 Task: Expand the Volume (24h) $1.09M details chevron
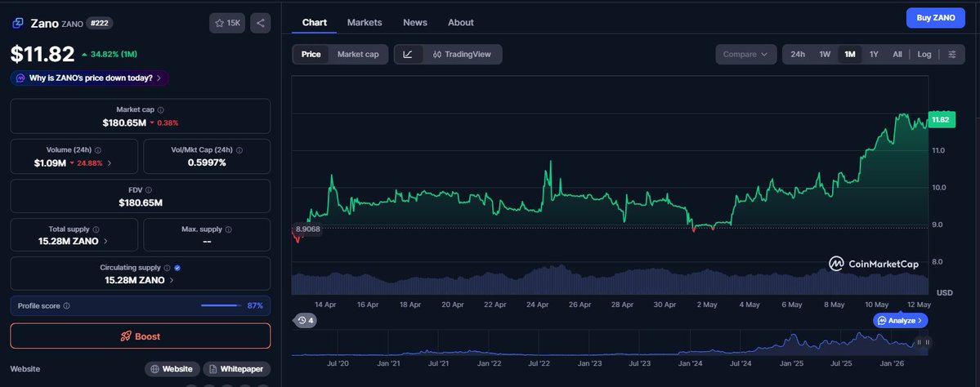tap(110, 163)
